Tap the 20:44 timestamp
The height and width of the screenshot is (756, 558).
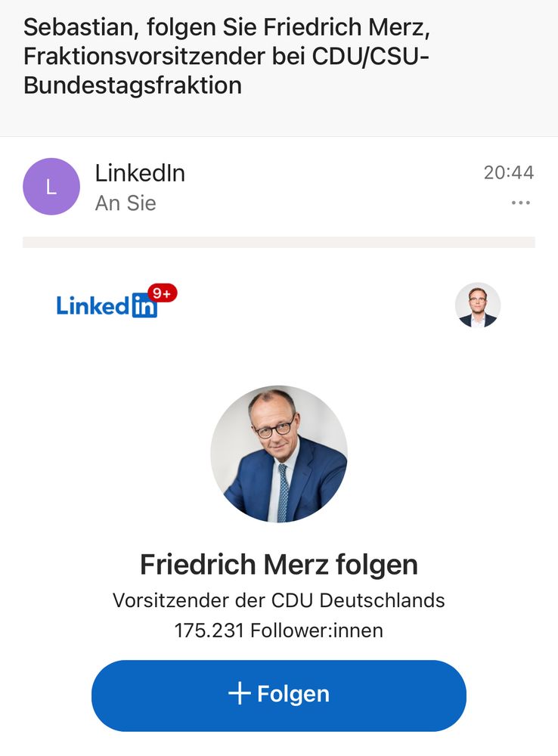click(x=509, y=172)
